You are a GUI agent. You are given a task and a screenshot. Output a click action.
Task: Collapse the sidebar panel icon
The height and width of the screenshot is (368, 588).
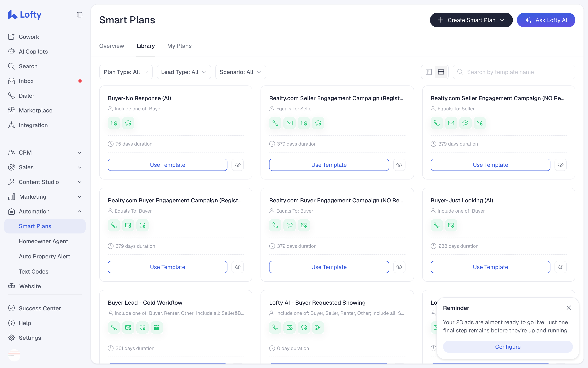79,15
